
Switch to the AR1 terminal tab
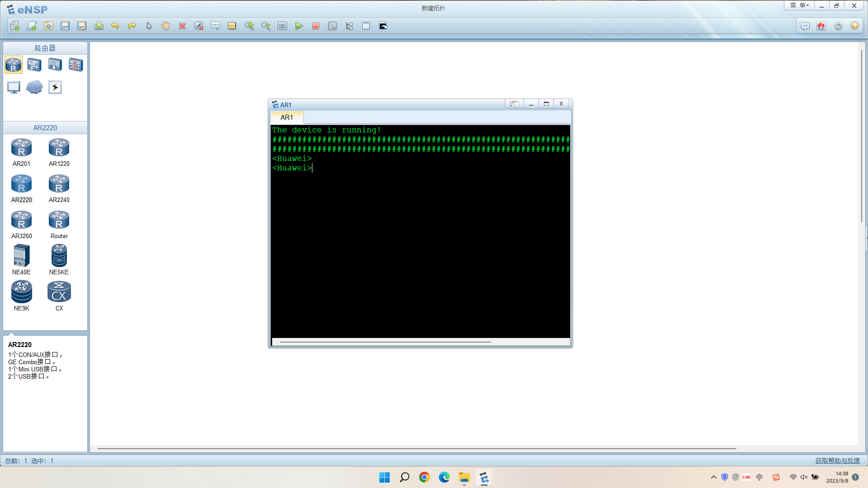[287, 117]
